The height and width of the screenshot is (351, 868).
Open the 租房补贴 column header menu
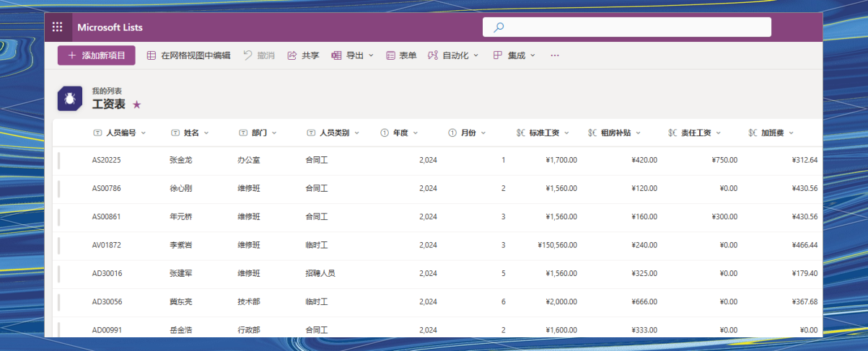pos(638,133)
